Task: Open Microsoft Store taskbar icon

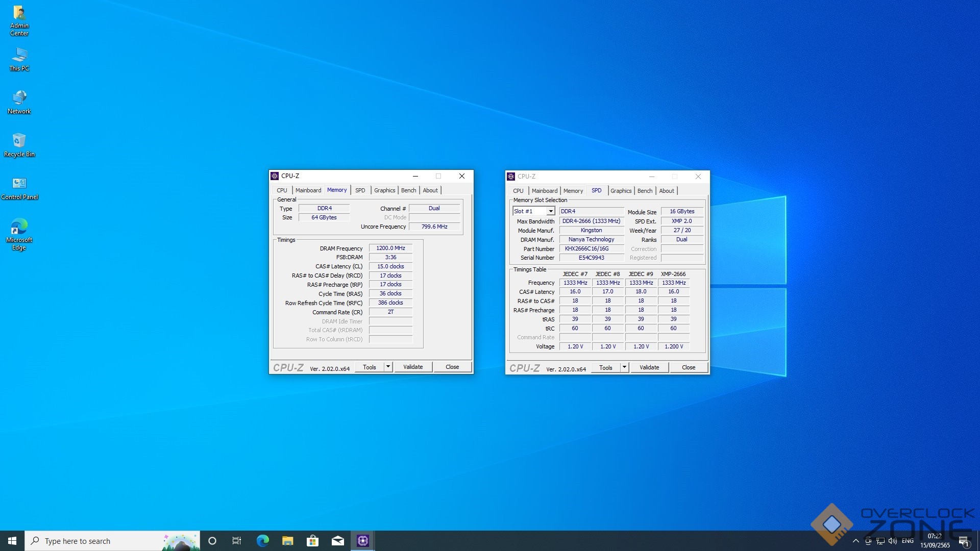Action: (x=312, y=541)
